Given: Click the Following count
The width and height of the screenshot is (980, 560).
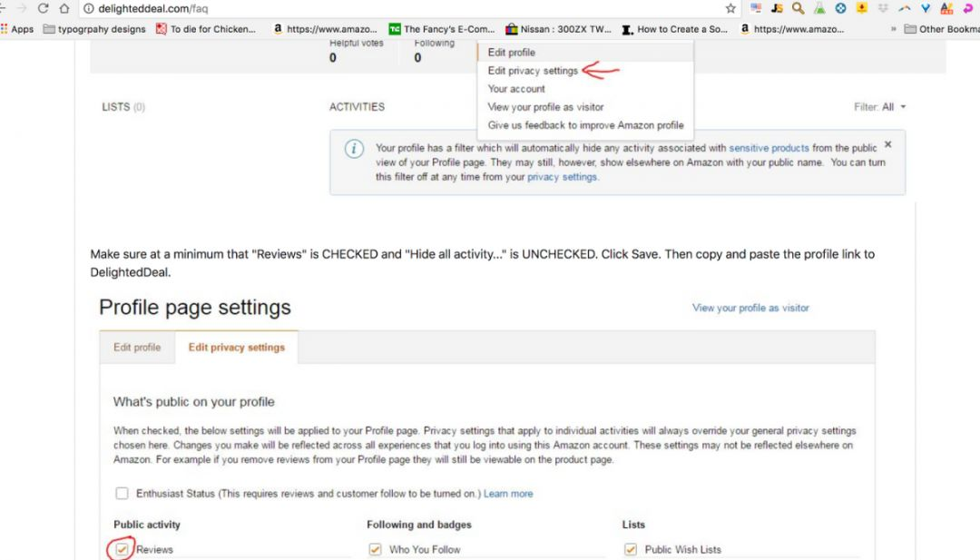Looking at the screenshot, I should point(418,57).
